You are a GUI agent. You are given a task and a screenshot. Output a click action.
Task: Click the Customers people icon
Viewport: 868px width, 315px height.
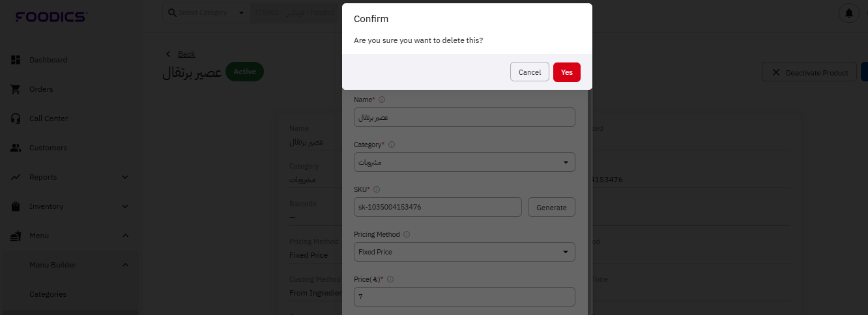tap(16, 148)
